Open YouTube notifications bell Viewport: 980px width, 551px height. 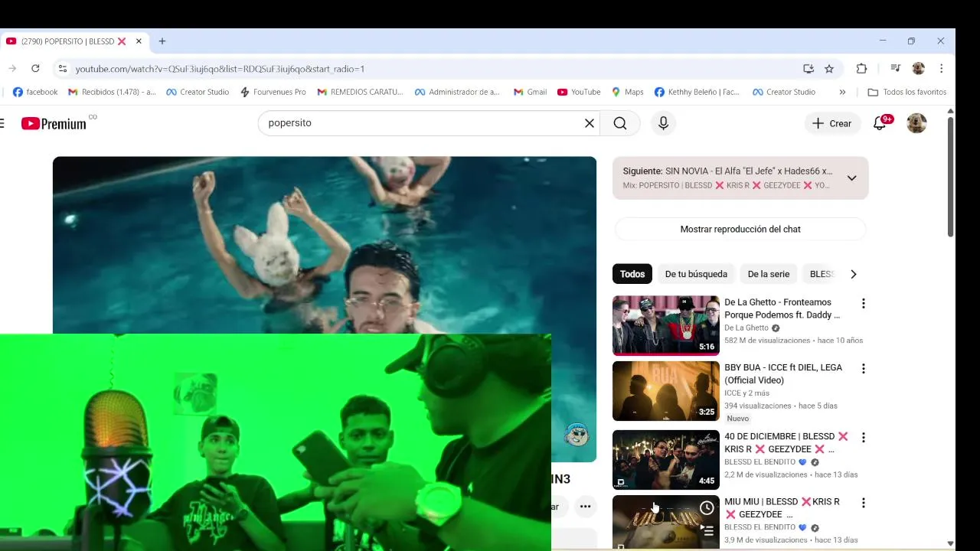click(x=880, y=123)
